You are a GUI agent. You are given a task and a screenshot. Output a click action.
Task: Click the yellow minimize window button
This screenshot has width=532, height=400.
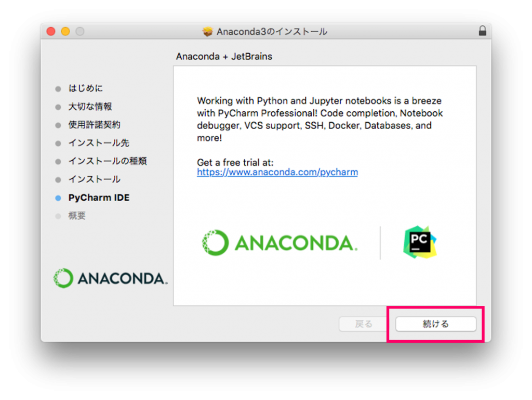(x=65, y=31)
